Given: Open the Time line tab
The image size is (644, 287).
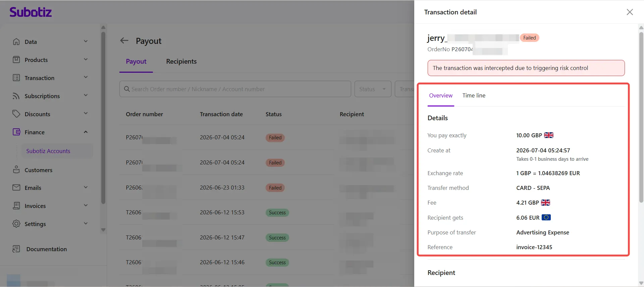Looking at the screenshot, I should coord(474,95).
